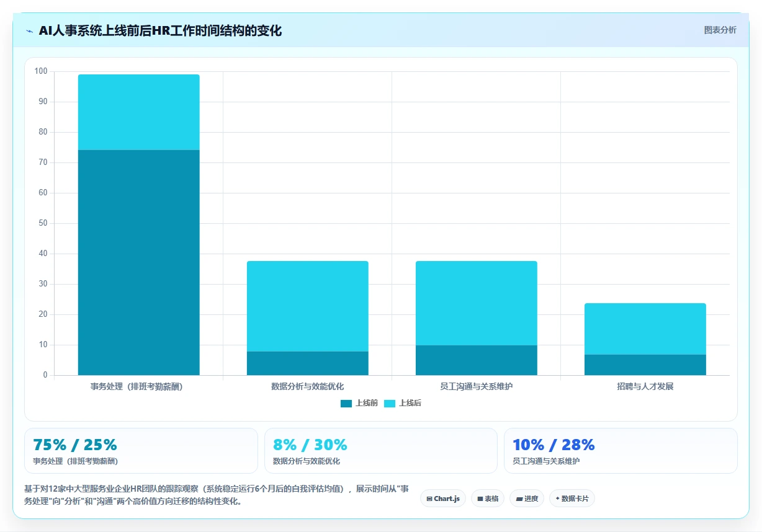
Task: Click the light 上线后 bar segment for 事务处理
Action: 138,112
